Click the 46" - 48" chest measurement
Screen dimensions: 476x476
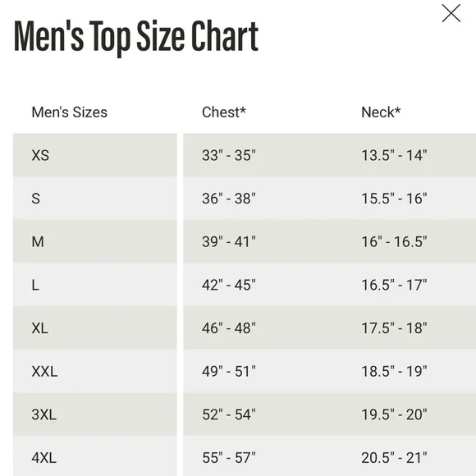[x=229, y=328]
